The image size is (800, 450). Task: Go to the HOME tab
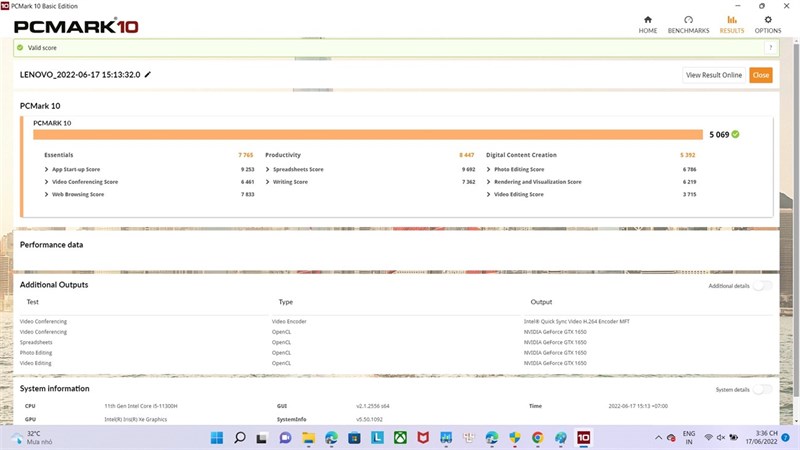(x=647, y=24)
